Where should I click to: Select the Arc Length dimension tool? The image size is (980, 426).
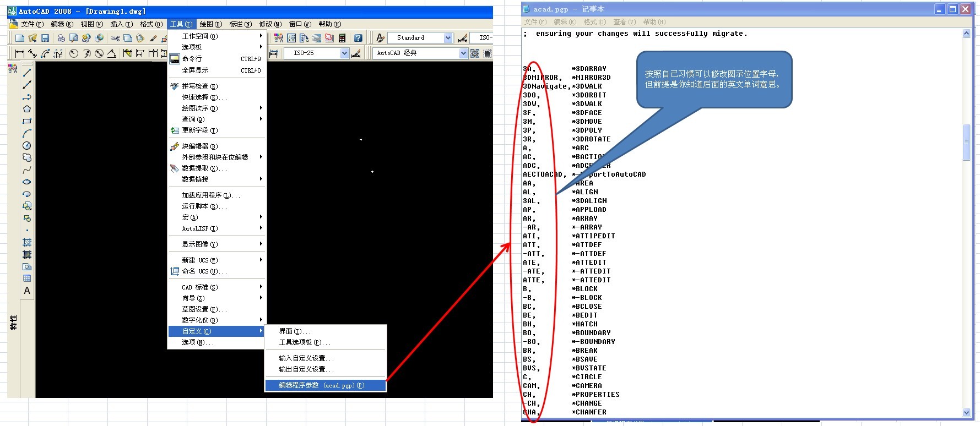[45, 53]
